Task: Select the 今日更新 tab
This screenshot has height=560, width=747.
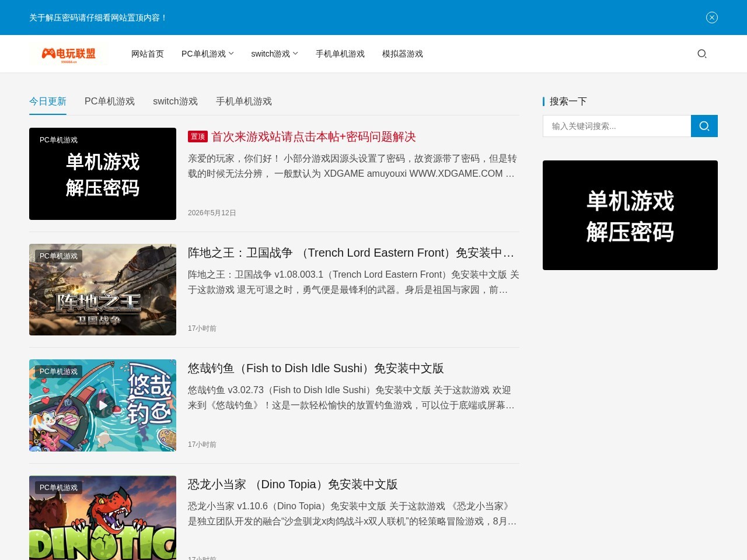Action: pyautogui.click(x=48, y=101)
